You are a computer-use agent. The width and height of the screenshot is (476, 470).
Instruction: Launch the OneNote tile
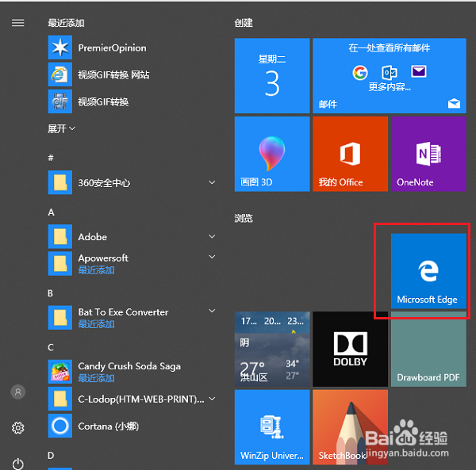428,154
